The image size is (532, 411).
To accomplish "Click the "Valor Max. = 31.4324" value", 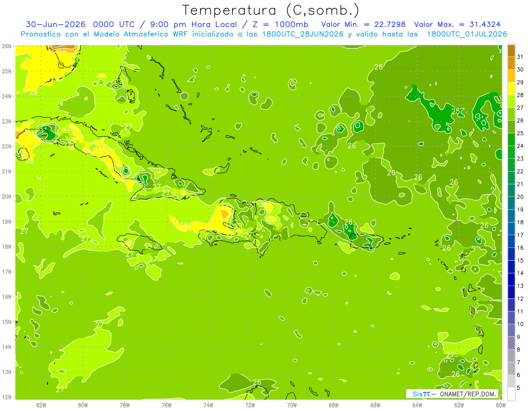I will pos(458,24).
